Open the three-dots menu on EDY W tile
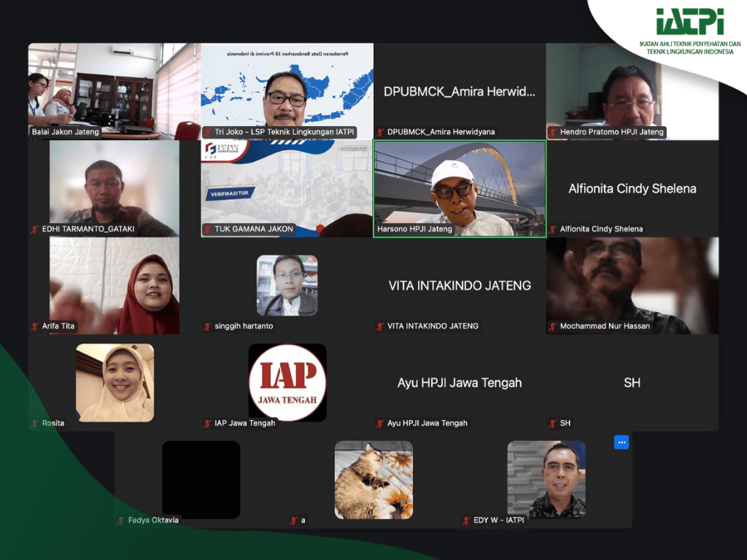The height and width of the screenshot is (560, 747). [x=622, y=443]
